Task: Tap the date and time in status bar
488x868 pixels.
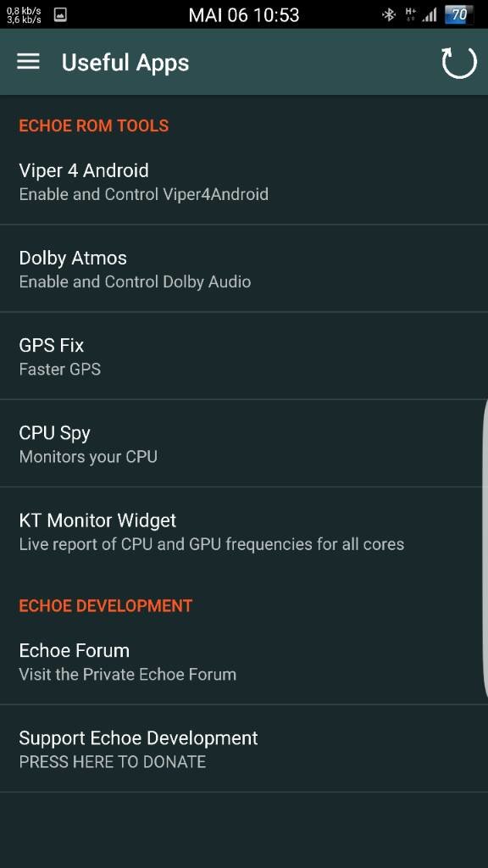Action: (243, 15)
